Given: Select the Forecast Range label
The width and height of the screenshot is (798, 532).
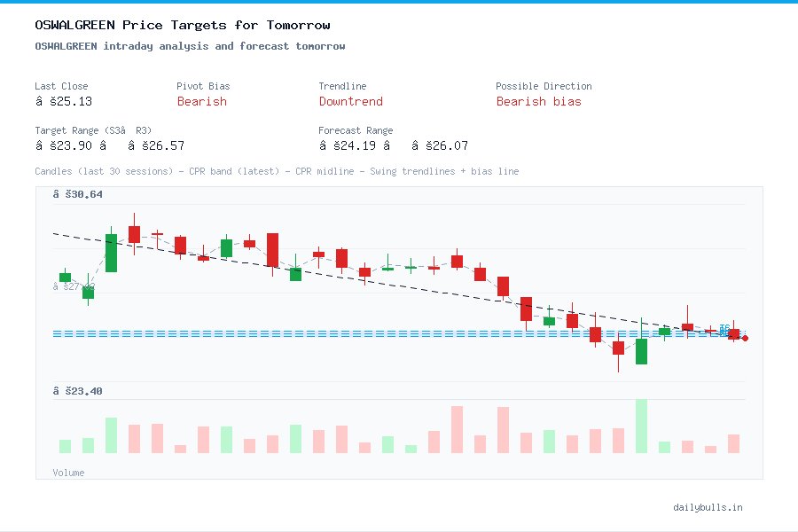Looking at the screenshot, I should coord(356,130).
